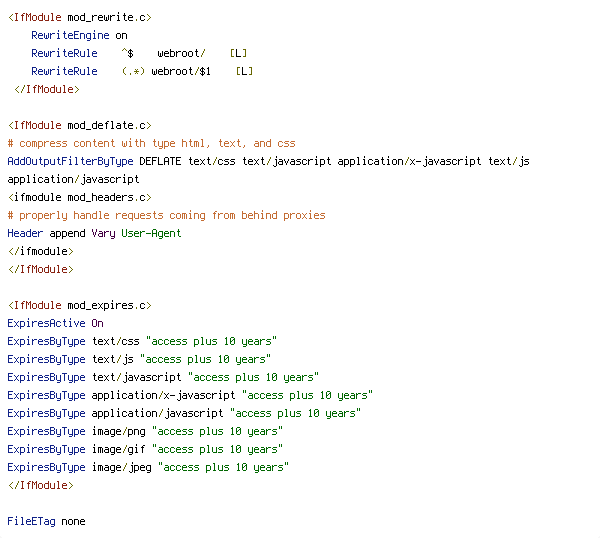Click the ExpiresByType image/jpeg line
This screenshot has width=600, height=538.
point(148,467)
